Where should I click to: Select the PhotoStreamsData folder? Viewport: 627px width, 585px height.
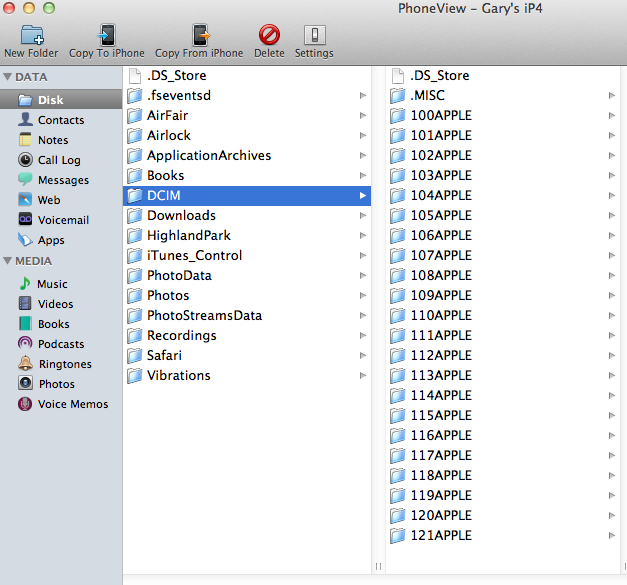(247, 315)
